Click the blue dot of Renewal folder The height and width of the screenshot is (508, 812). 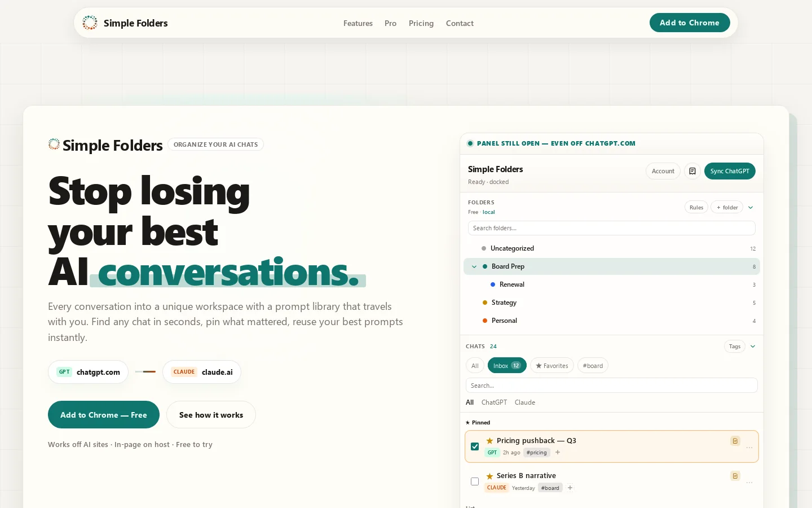pos(493,284)
